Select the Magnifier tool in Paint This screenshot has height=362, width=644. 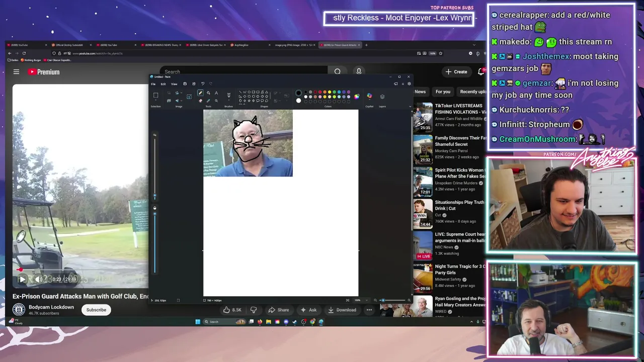(216, 101)
